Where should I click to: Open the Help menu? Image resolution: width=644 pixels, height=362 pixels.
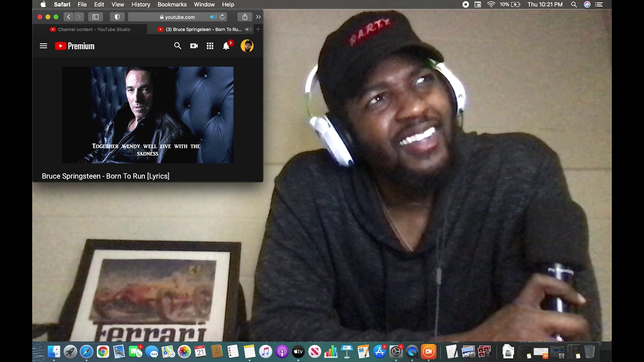pyautogui.click(x=228, y=5)
